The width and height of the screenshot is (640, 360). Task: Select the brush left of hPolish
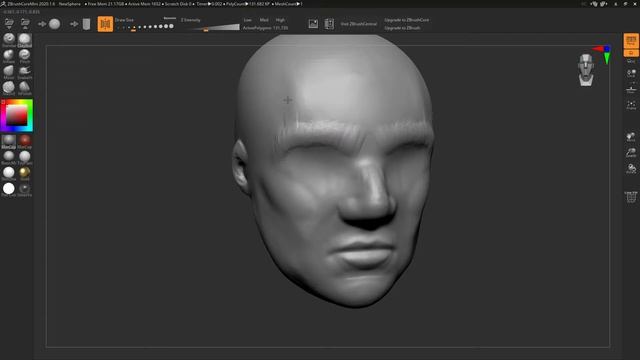click(x=9, y=88)
